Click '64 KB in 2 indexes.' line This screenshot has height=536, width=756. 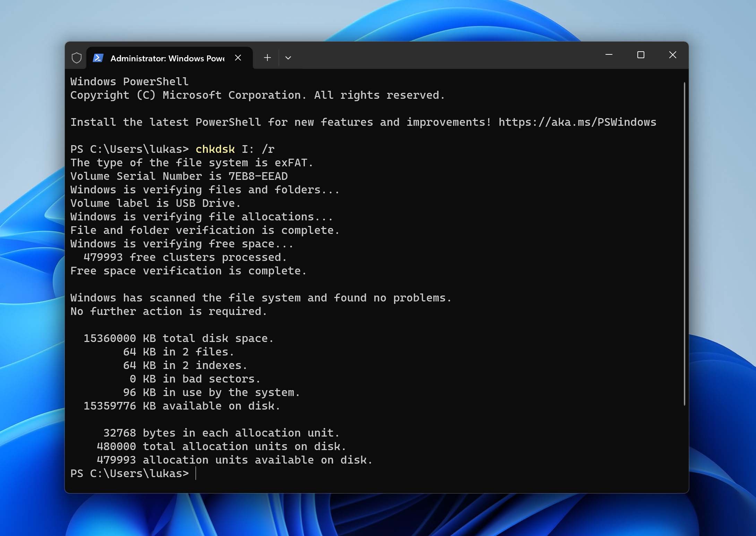[185, 365]
